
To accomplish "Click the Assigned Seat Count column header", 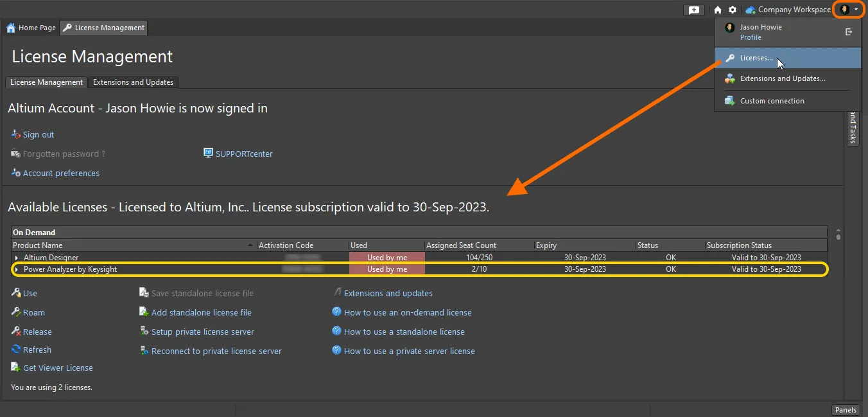I will tap(479, 245).
